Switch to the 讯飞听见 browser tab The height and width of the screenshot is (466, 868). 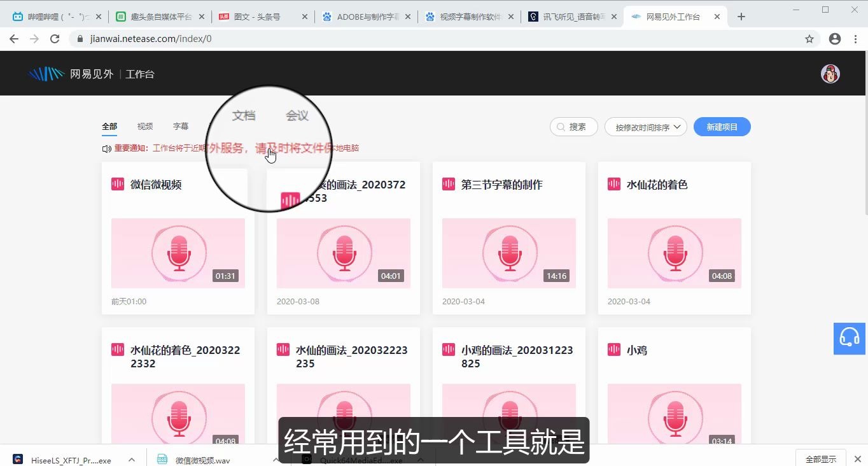(573, 17)
